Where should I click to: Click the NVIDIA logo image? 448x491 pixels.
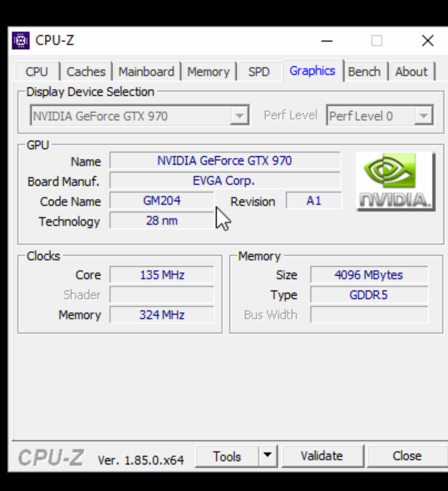tap(395, 181)
